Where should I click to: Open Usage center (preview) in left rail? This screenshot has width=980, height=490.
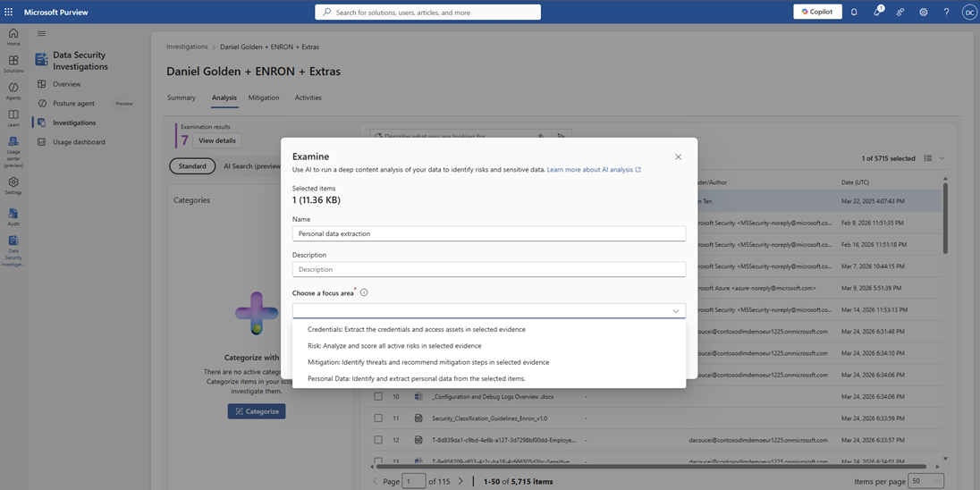click(13, 152)
